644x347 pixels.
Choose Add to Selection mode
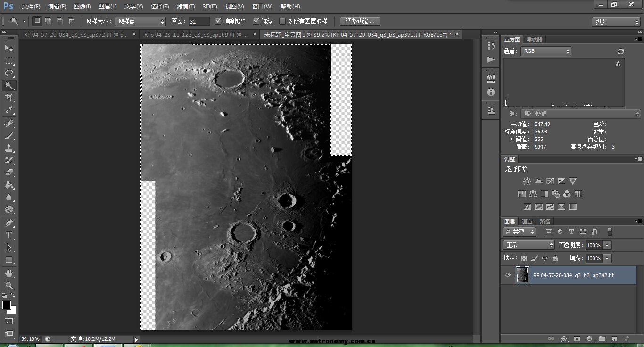(x=48, y=21)
